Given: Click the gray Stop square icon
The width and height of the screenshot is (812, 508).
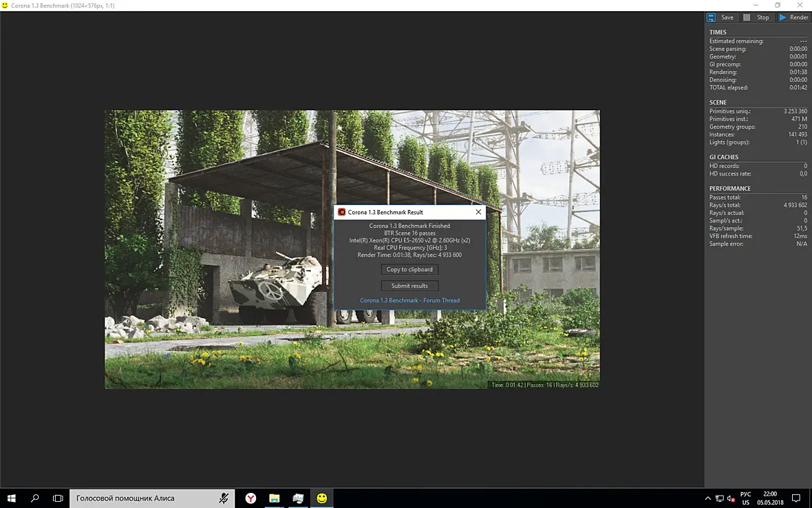Looking at the screenshot, I should 747,17.
